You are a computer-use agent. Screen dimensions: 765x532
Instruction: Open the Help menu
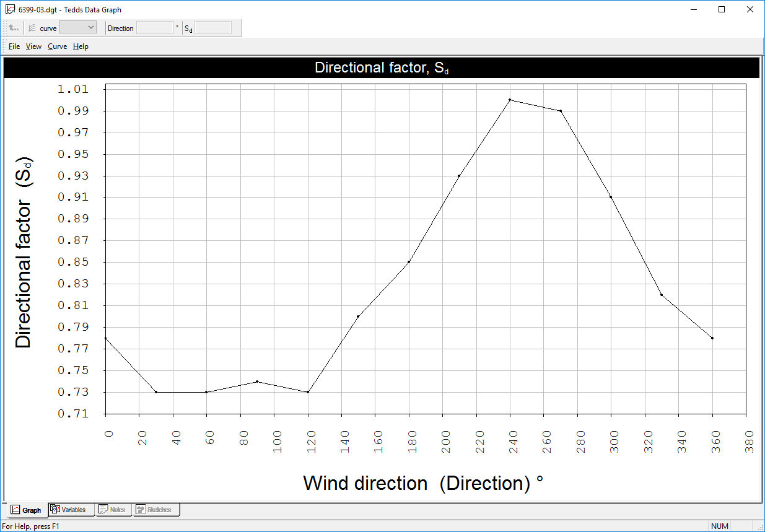click(80, 46)
